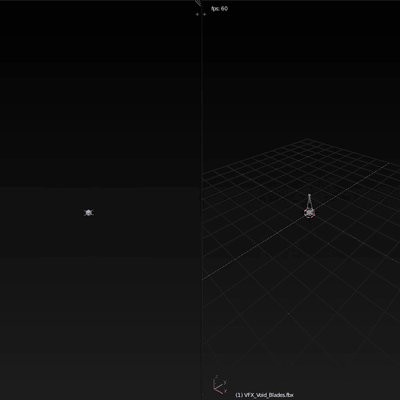Screen dimensions: 400x400
Task: Click the "(1) VFX_Void_Blades.fbx" label
Action: point(264,395)
